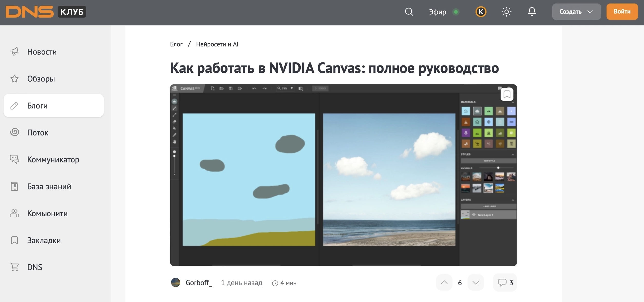Open the comments button showing 3
644x302 pixels.
(x=505, y=282)
